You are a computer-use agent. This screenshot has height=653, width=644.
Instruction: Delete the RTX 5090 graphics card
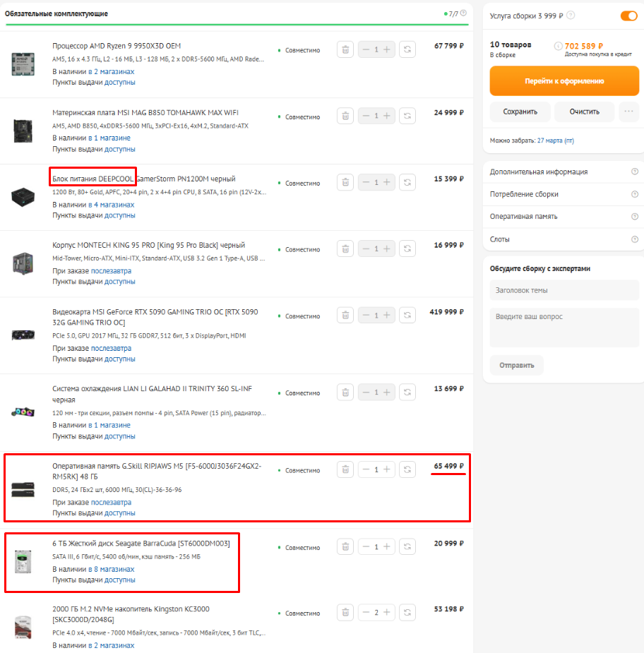(x=345, y=315)
